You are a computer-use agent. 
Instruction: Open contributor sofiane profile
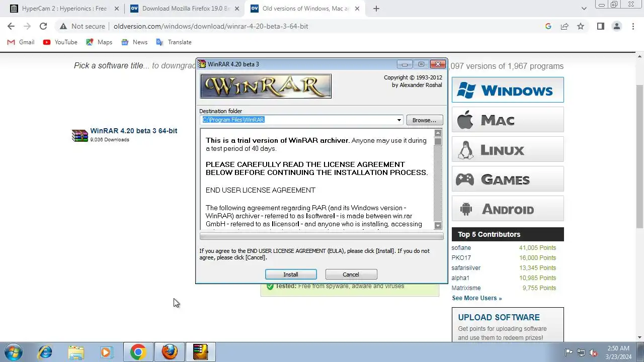[x=461, y=248]
